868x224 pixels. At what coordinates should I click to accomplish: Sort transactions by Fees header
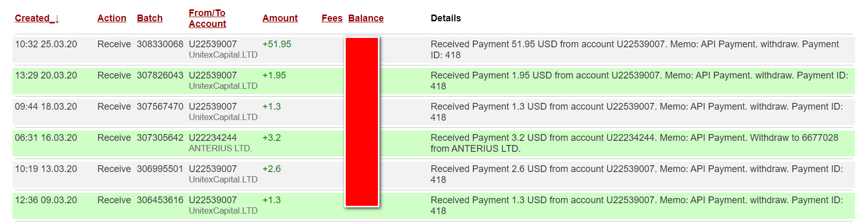[332, 18]
